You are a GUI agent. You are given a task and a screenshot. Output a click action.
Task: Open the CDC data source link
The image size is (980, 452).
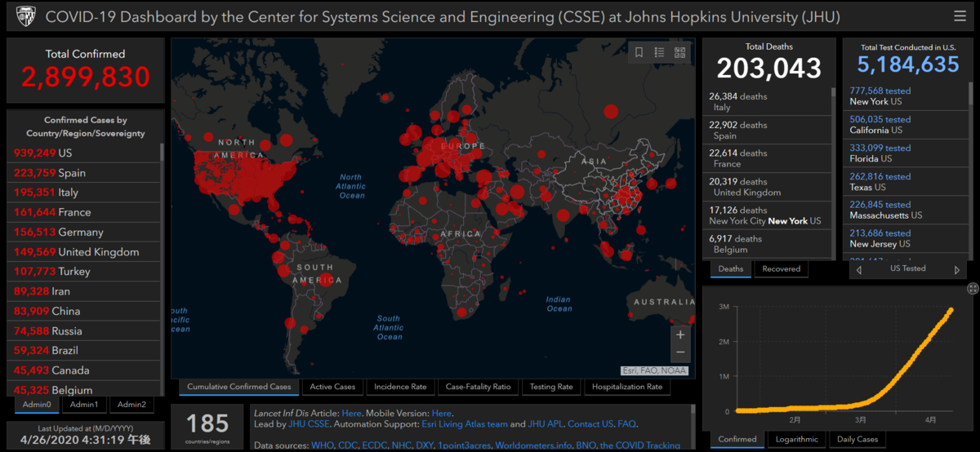(x=348, y=445)
